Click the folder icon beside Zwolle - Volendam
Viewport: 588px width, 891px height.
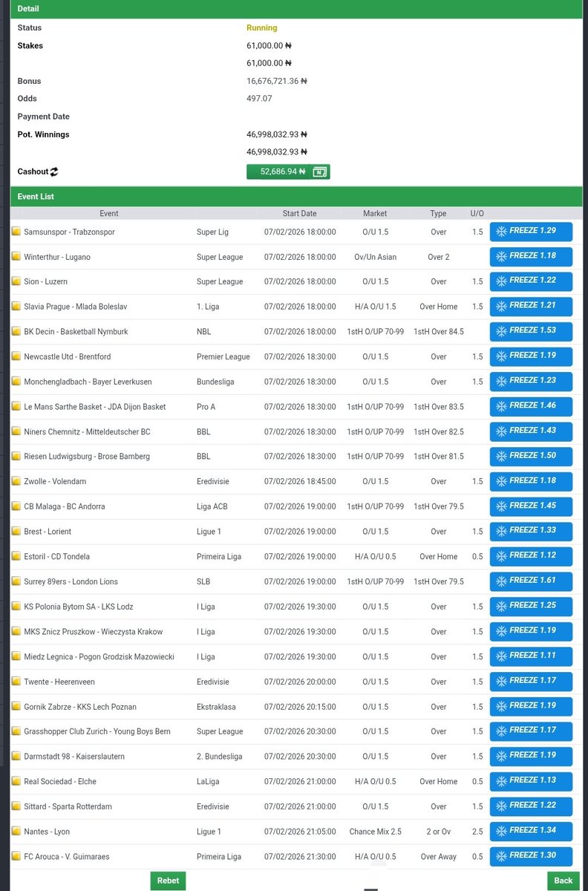(x=16, y=481)
